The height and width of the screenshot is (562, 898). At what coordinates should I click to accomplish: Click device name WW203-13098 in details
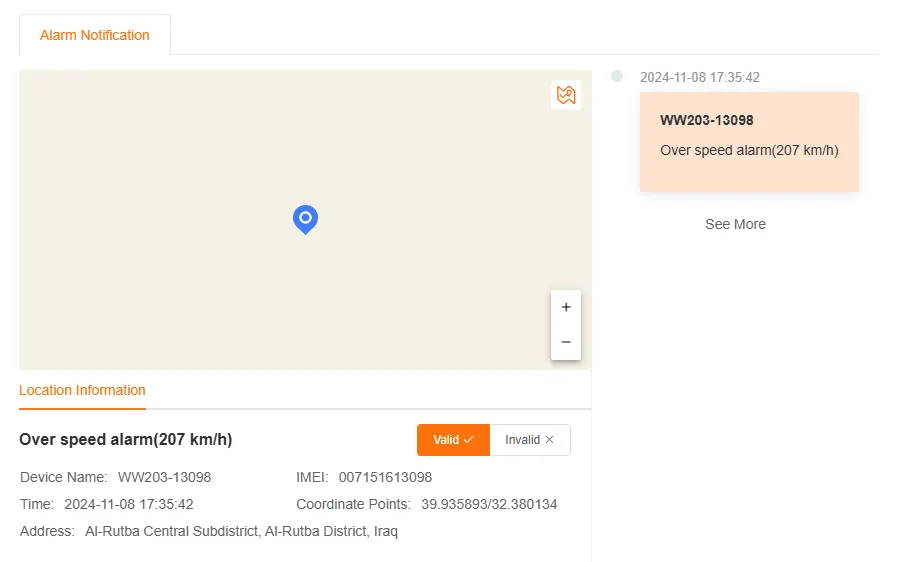(x=164, y=477)
